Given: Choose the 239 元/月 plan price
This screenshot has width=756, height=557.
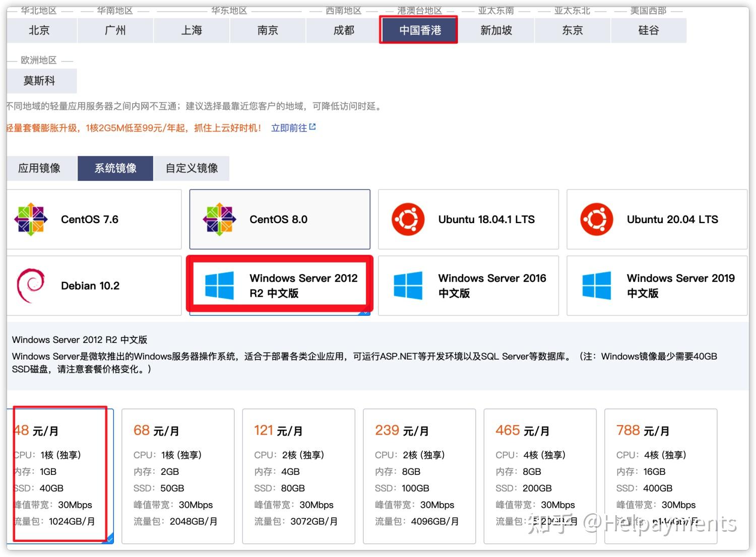Looking at the screenshot, I should tap(402, 431).
